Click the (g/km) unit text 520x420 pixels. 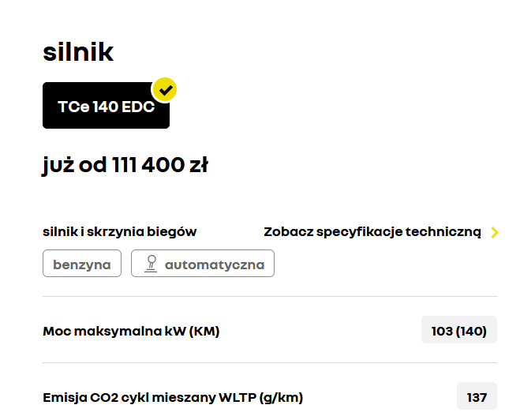point(279,397)
